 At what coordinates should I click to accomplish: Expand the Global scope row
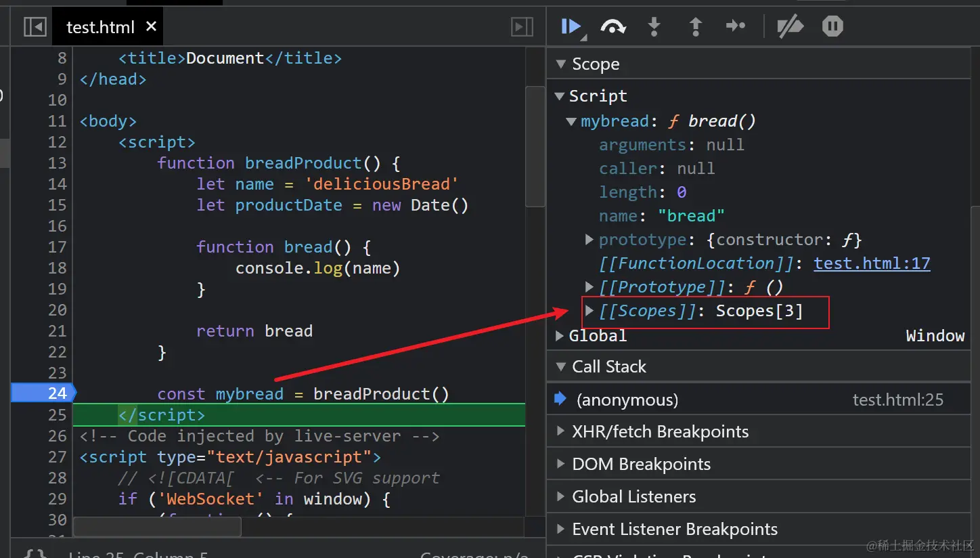[x=560, y=335]
